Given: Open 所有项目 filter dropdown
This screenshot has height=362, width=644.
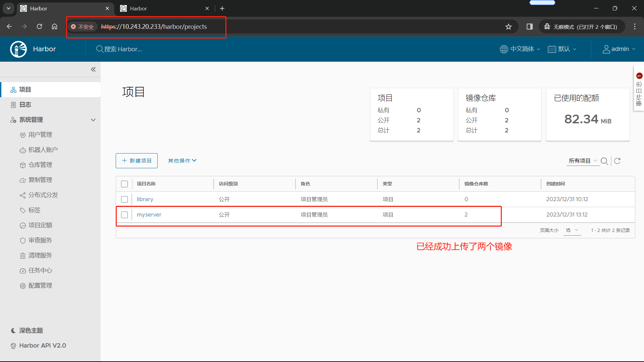Looking at the screenshot, I should (x=583, y=161).
